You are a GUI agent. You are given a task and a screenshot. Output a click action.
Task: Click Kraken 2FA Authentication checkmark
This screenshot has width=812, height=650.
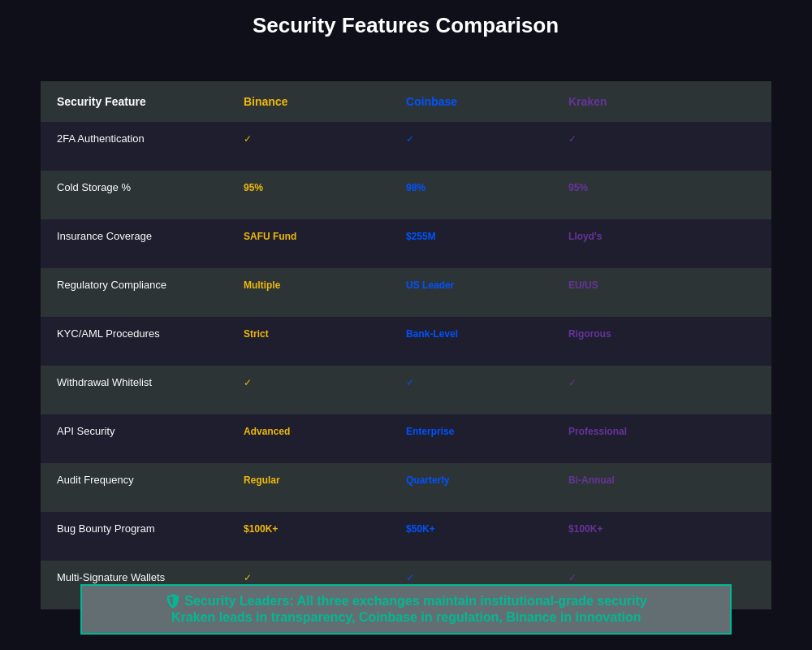click(x=572, y=139)
